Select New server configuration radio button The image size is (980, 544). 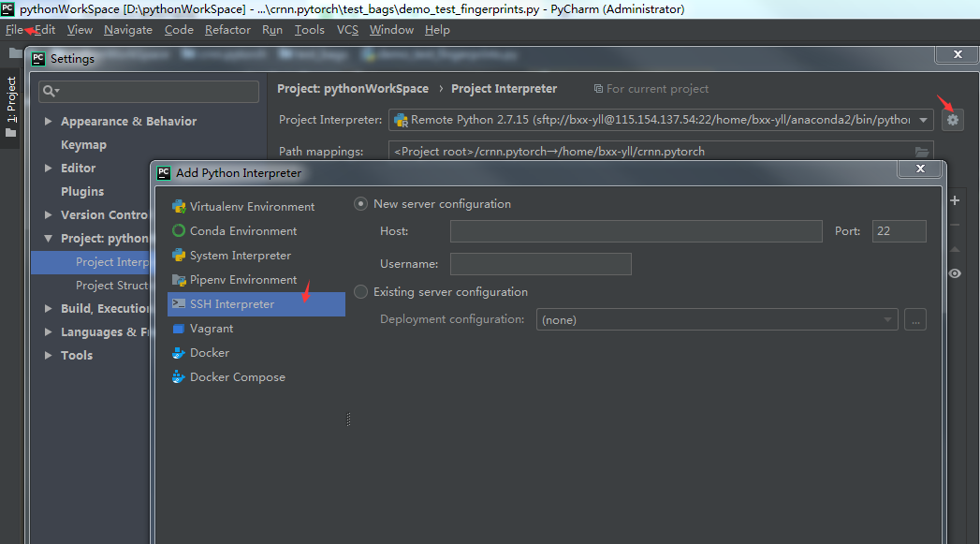pyautogui.click(x=360, y=204)
